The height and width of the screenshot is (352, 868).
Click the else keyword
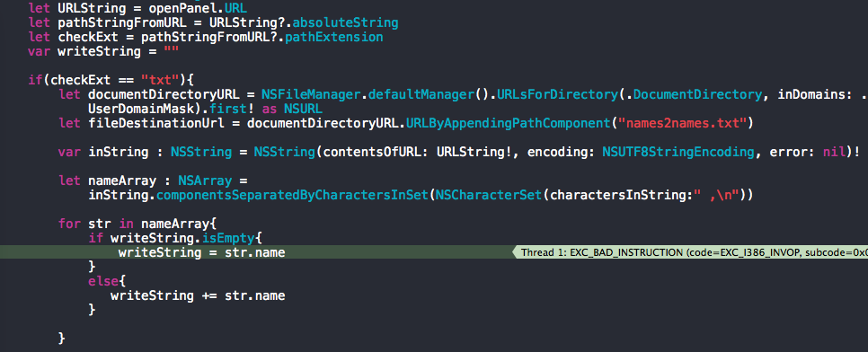pos(103,282)
